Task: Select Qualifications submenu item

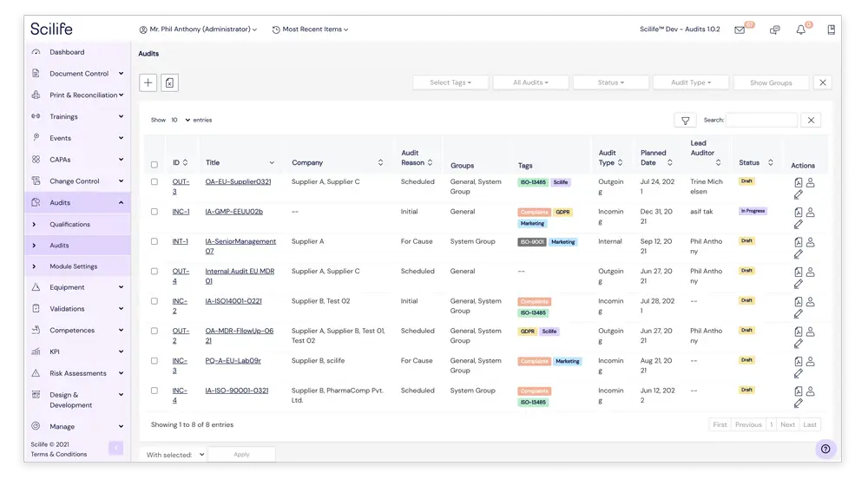Action: tap(77, 224)
